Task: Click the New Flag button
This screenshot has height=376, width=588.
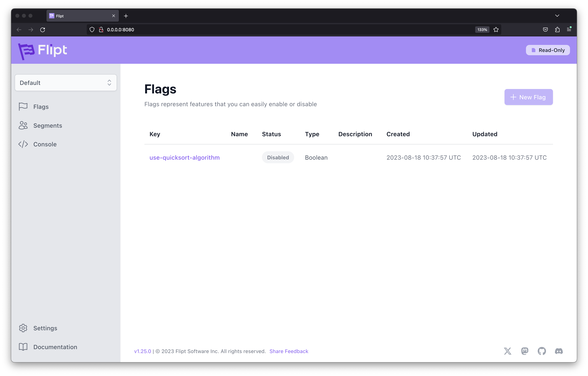Action: (528, 97)
